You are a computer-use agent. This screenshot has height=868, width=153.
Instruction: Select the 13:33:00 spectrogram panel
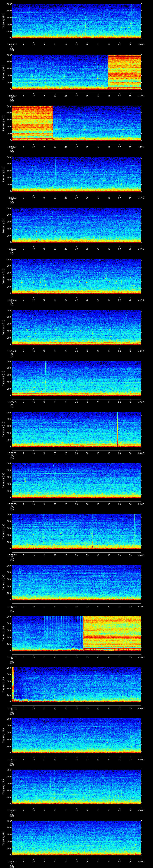click(77, 225)
